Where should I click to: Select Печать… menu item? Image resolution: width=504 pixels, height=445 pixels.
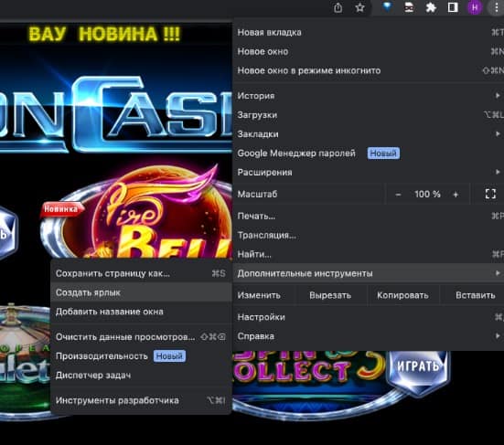click(369, 216)
